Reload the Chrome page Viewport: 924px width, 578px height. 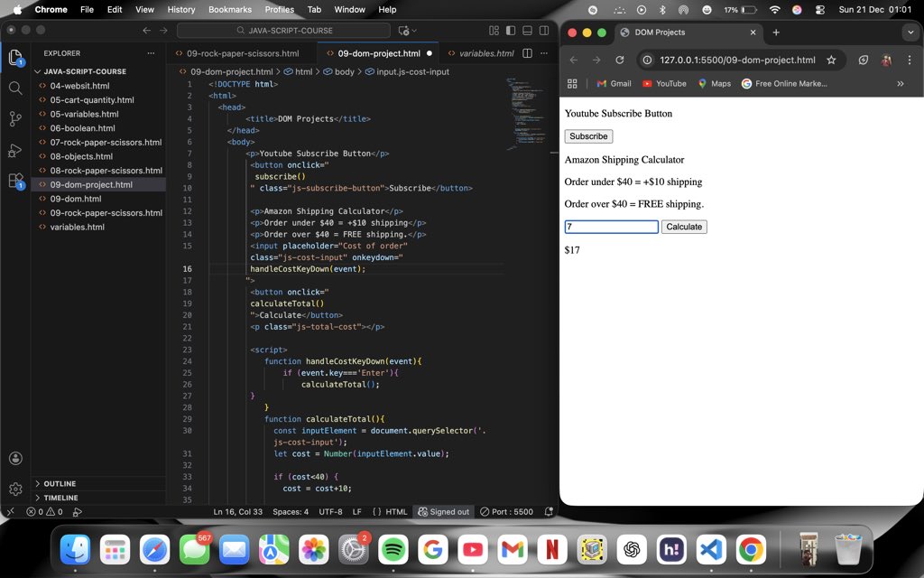click(x=619, y=60)
